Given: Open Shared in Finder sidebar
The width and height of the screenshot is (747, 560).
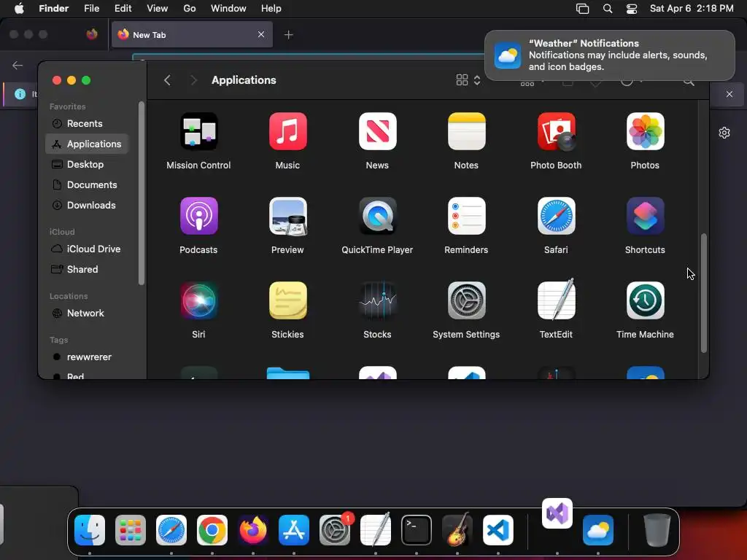Looking at the screenshot, I should 88,270.
